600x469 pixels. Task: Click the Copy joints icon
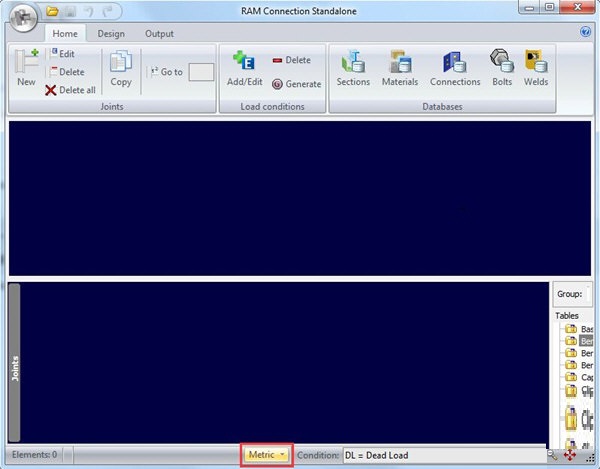[x=121, y=68]
